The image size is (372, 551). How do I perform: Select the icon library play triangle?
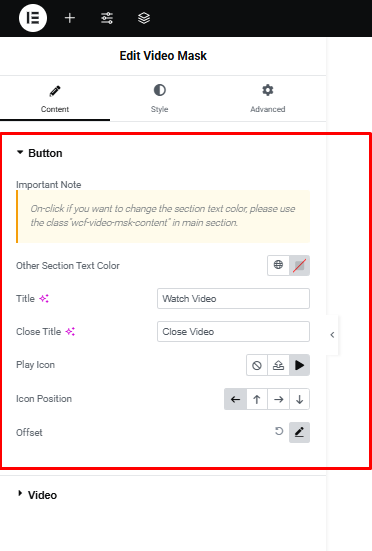(x=299, y=365)
